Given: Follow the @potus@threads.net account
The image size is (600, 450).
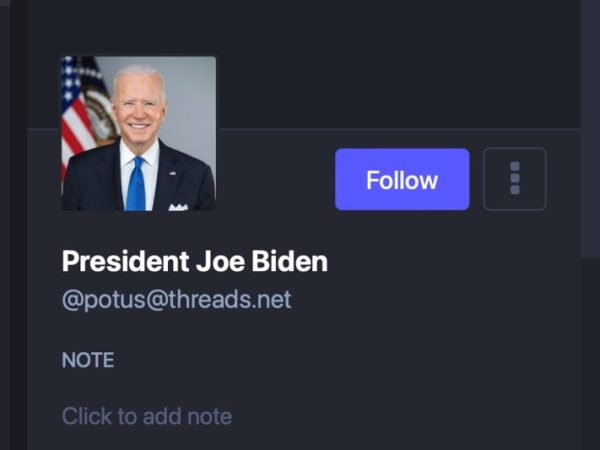Looking at the screenshot, I should pyautogui.click(x=402, y=179).
